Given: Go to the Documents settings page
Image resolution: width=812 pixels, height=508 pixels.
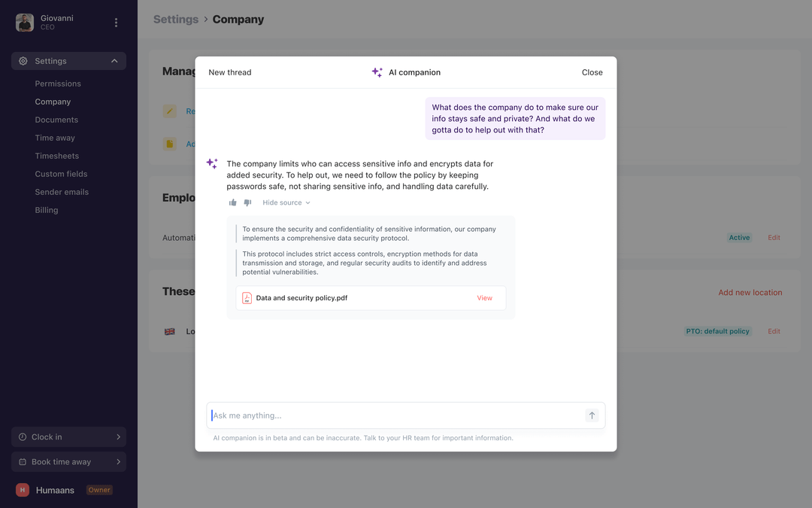Looking at the screenshot, I should pos(56,120).
